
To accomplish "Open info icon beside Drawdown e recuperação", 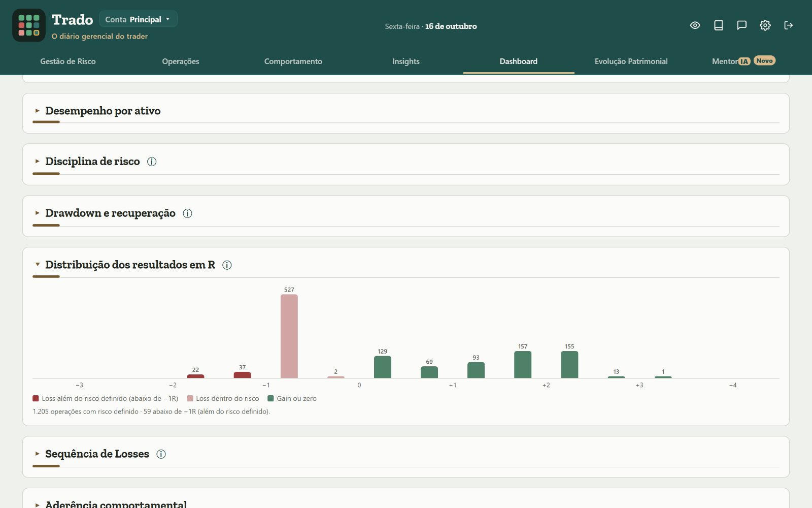I will (187, 213).
